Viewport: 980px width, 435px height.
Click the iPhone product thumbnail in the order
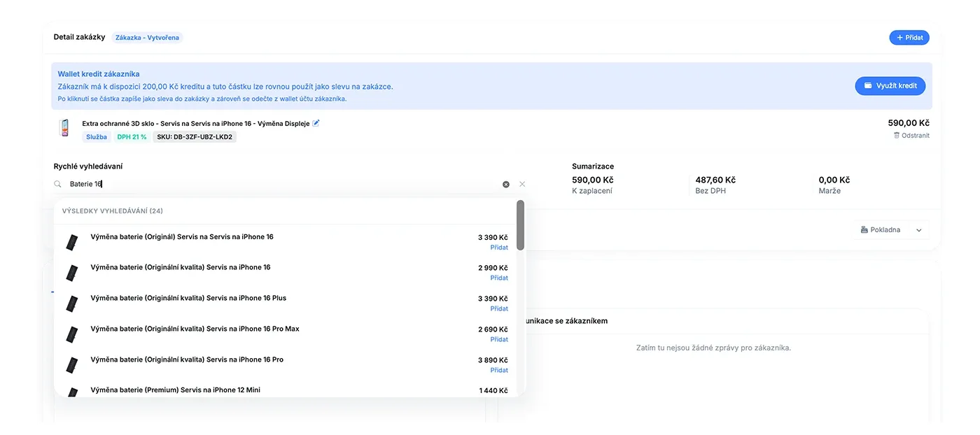(65, 129)
